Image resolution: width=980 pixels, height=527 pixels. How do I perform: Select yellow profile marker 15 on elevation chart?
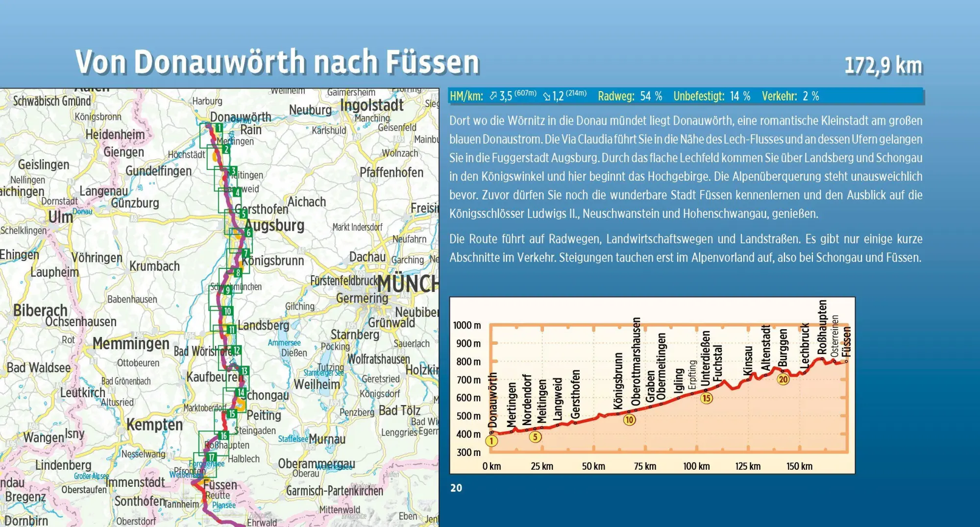pos(706,398)
